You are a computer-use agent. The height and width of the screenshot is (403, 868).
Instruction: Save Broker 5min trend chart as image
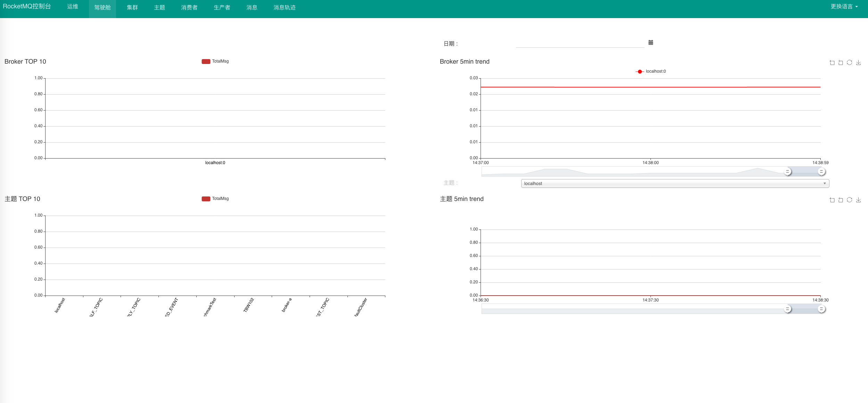[x=858, y=63]
